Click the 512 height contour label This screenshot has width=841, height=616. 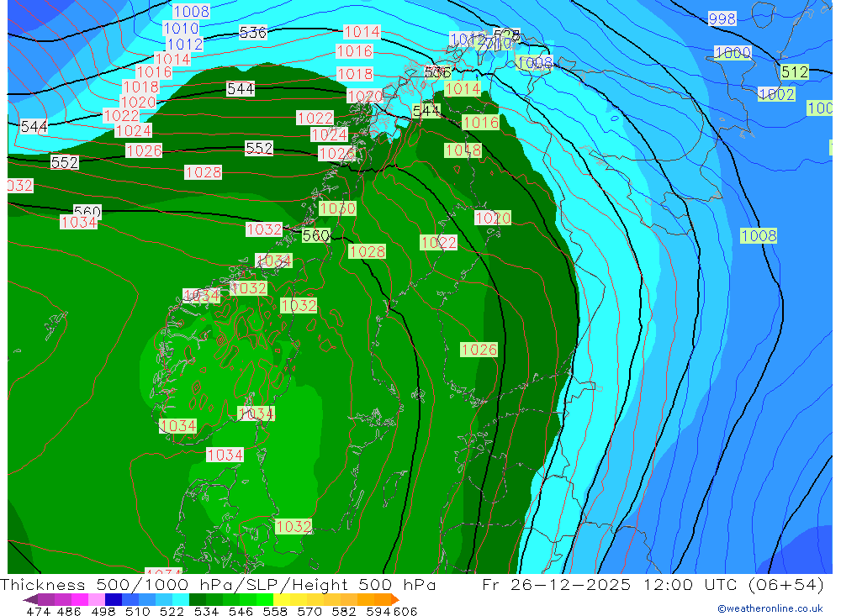[x=795, y=71]
